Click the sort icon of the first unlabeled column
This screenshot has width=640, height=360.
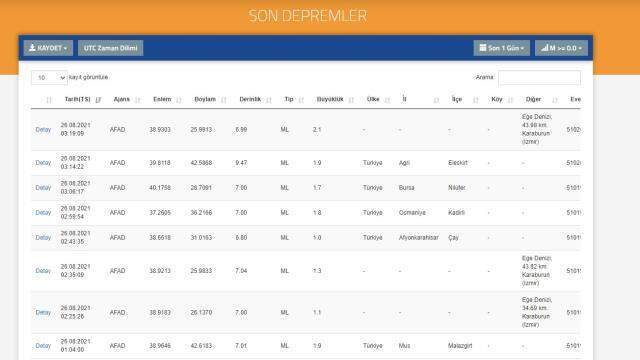coord(49,100)
